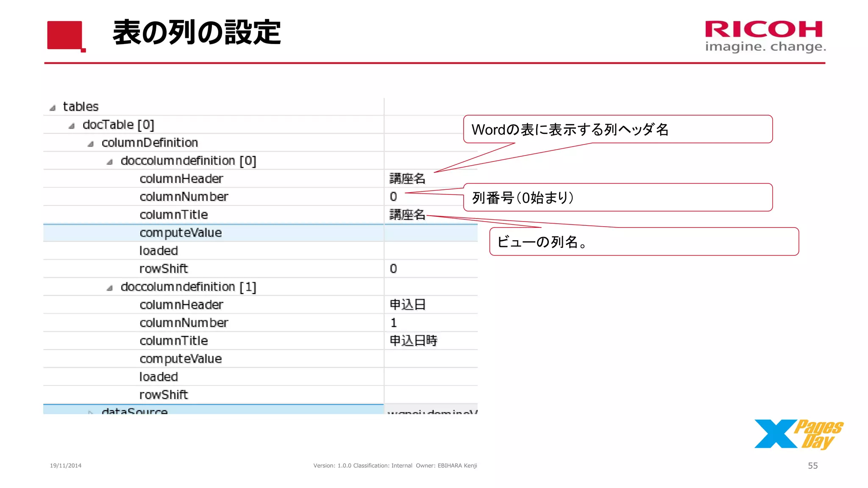Click the XPages Day logo
The width and height of the screenshot is (868, 488).
point(799,434)
